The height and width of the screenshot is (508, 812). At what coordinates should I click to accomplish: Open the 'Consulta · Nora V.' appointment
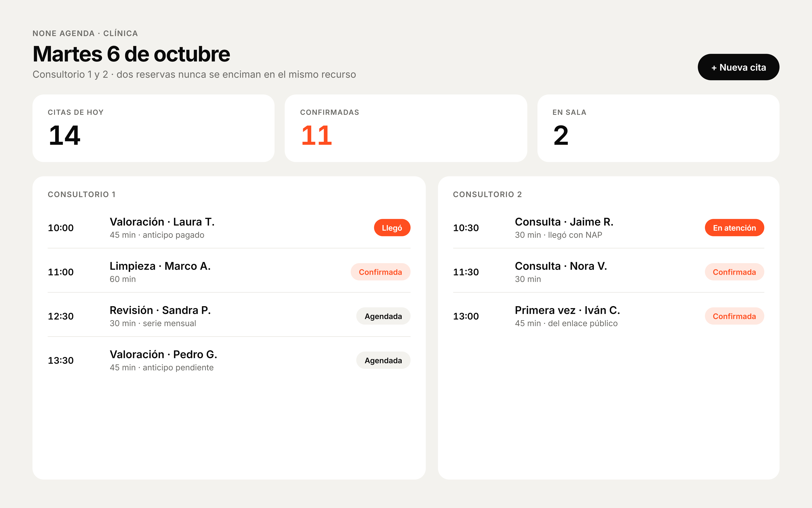tap(608, 272)
